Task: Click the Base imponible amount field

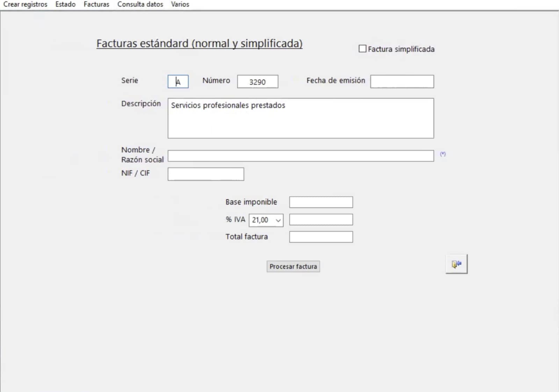Action: pyautogui.click(x=321, y=202)
